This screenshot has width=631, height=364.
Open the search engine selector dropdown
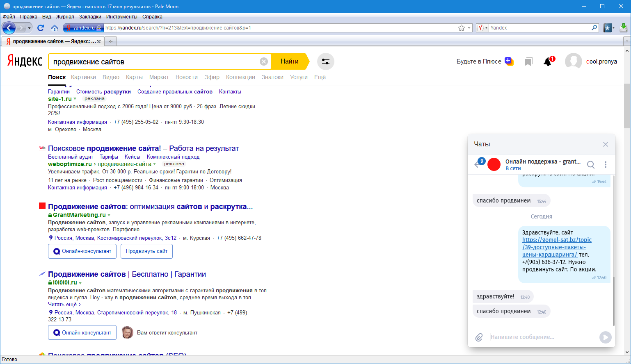[x=482, y=28]
